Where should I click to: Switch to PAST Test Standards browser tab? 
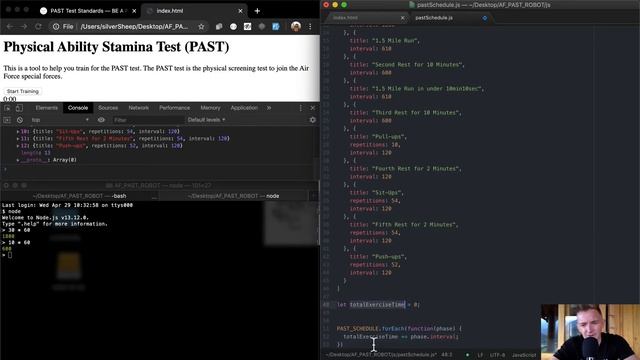(89, 11)
